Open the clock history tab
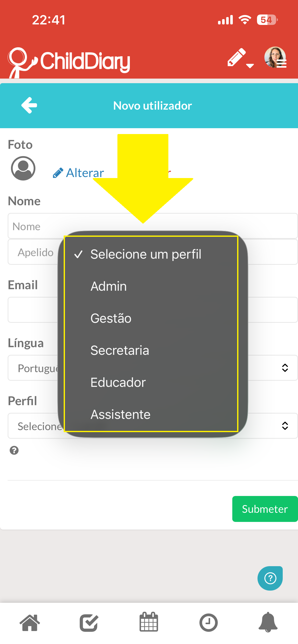Image resolution: width=298 pixels, height=644 pixels. click(208, 623)
